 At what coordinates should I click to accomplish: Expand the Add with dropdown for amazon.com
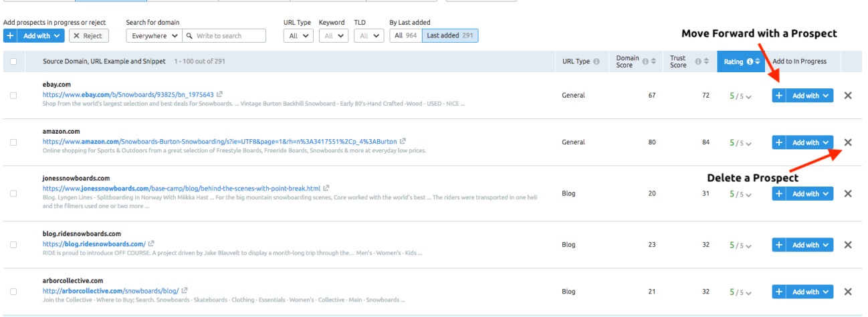(810, 142)
